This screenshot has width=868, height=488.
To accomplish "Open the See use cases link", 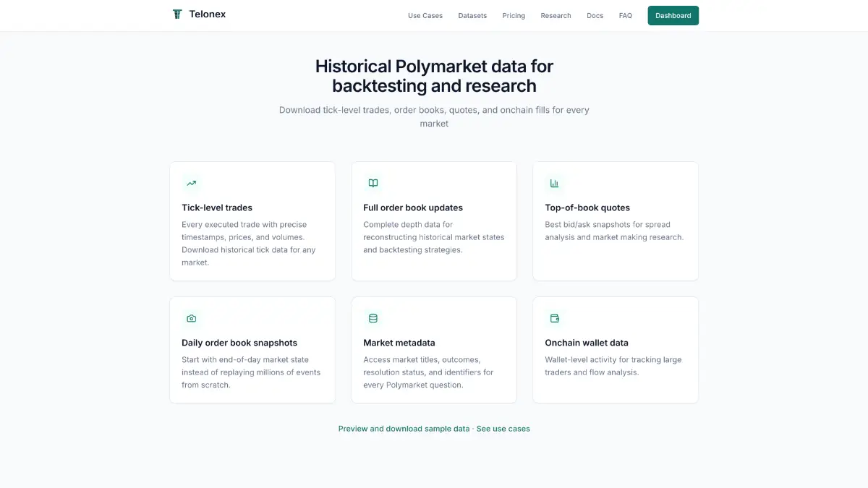I will 503,429.
